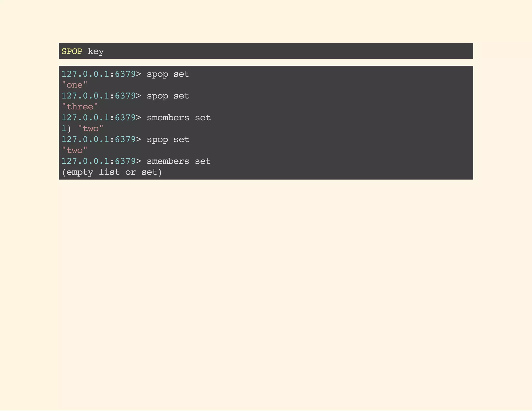Click the yellow SPOP command keyword
This screenshot has width=532, height=411.
[72, 51]
